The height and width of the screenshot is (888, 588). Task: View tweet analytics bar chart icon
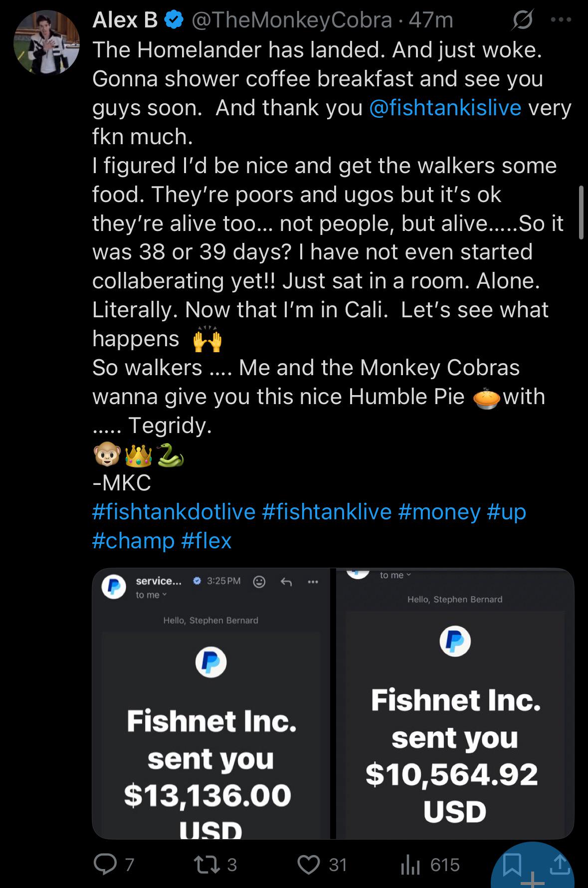[x=410, y=865]
